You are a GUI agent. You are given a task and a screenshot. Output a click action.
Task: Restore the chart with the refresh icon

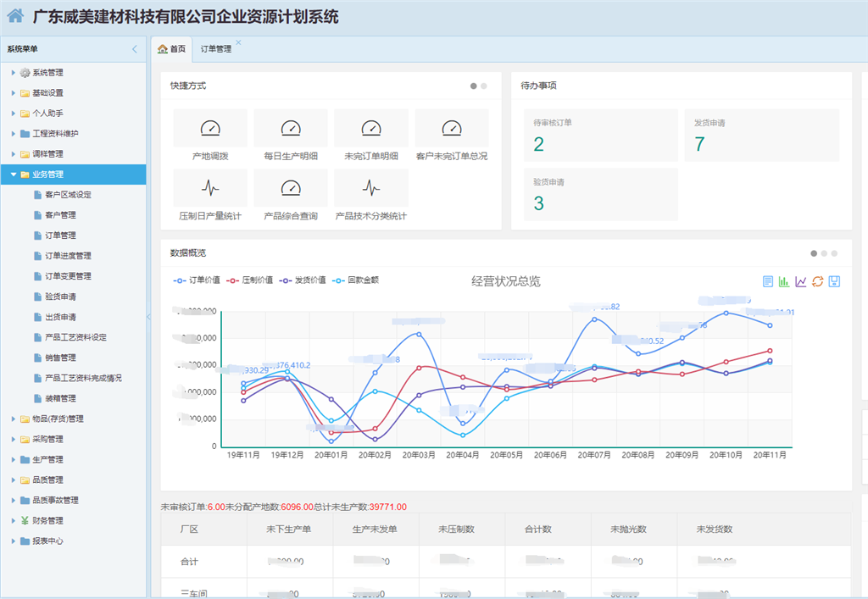pos(818,281)
